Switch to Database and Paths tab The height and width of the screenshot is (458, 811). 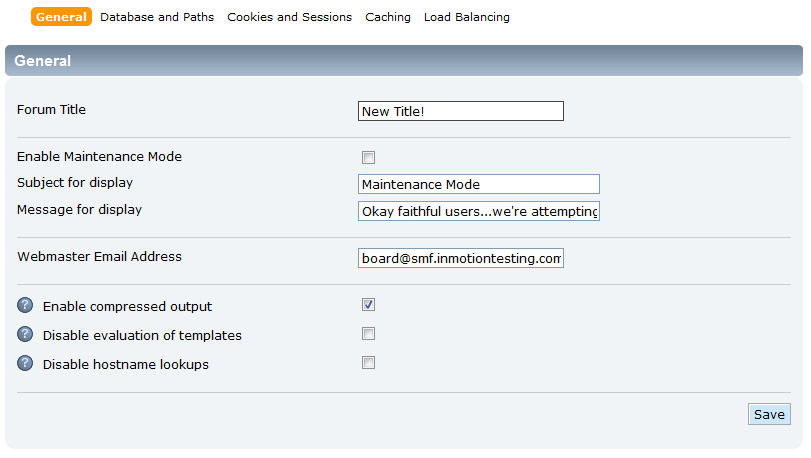pyautogui.click(x=157, y=17)
